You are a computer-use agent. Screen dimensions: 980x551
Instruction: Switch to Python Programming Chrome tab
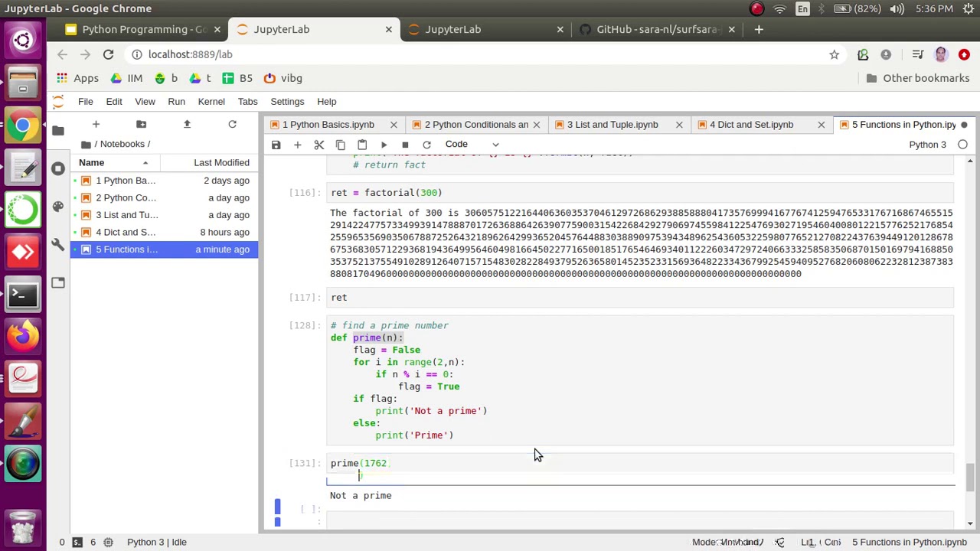(x=144, y=29)
